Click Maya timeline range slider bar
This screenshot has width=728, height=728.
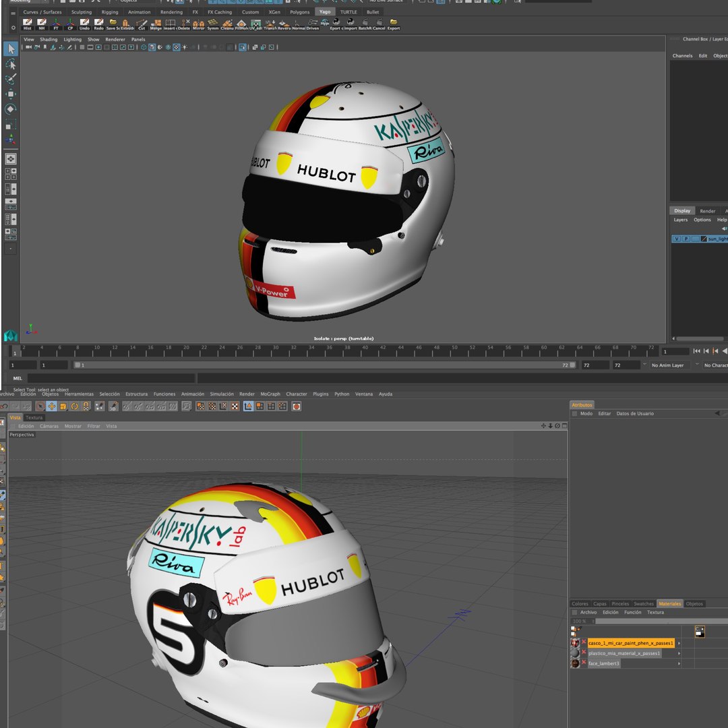point(325,365)
